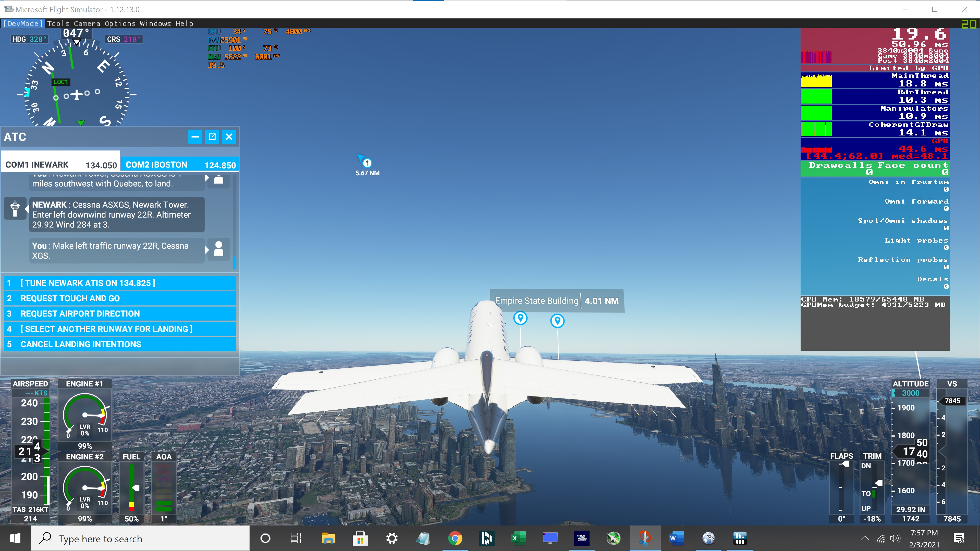Show hidden system tray icons
This screenshot has width=980, height=551.
pos(864,538)
